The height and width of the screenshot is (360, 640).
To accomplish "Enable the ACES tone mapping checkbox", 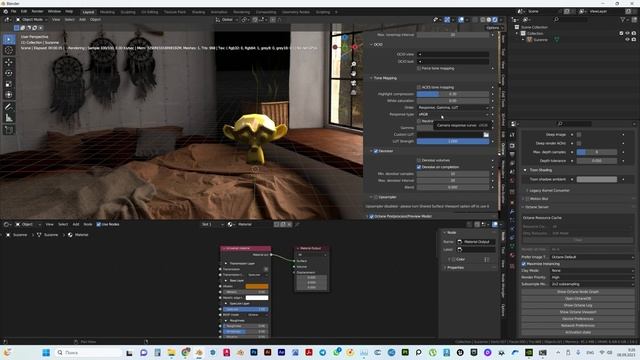I will pyautogui.click(x=419, y=87).
